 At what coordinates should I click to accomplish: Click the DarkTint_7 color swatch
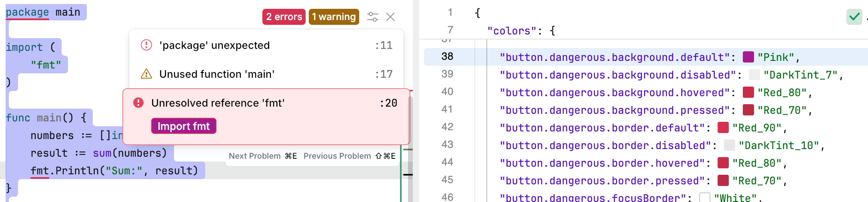click(x=754, y=75)
